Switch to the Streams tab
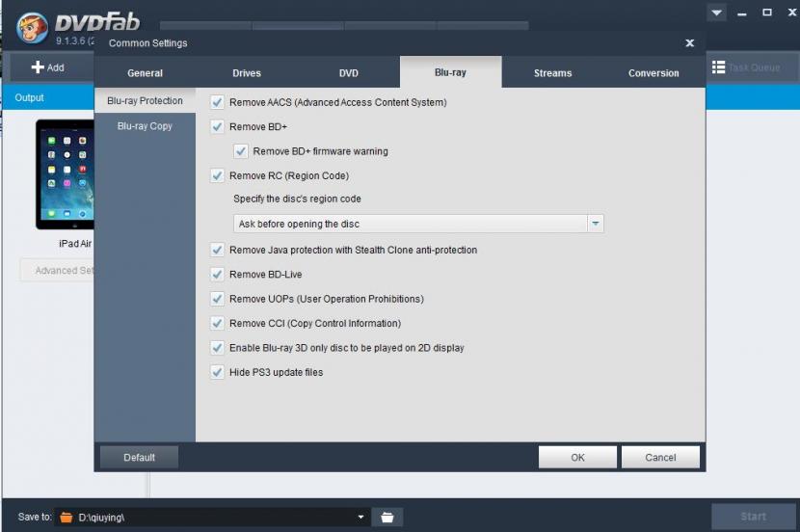 [552, 73]
